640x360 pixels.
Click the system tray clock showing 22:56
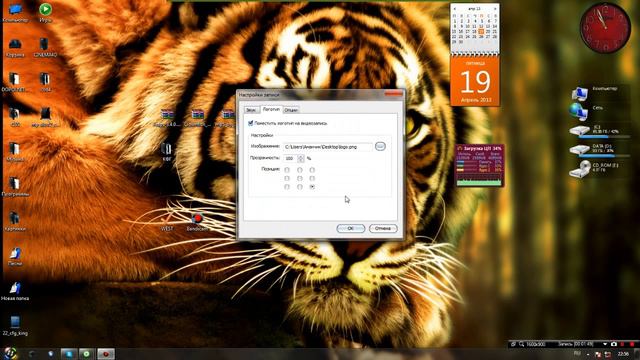(x=623, y=354)
